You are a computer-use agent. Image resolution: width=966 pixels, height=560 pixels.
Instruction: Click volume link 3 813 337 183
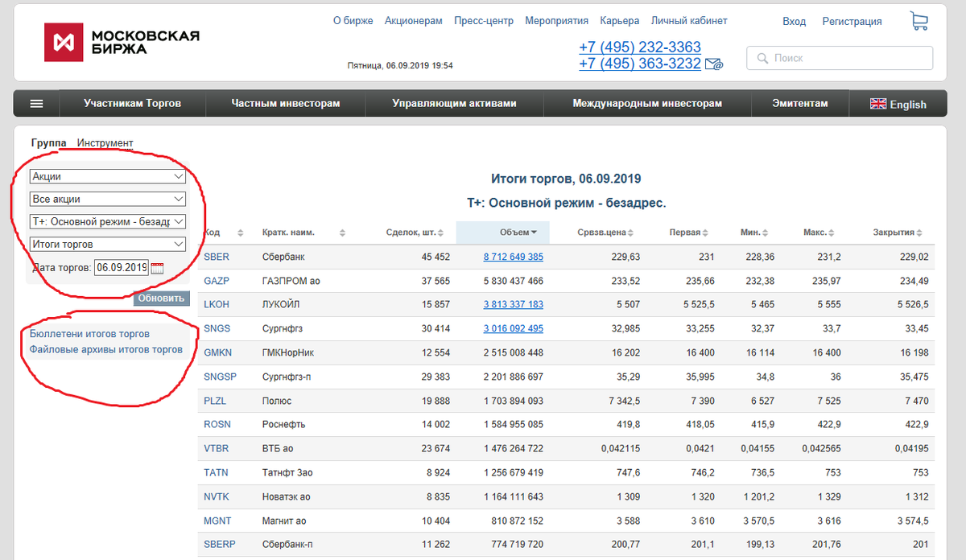514,305
